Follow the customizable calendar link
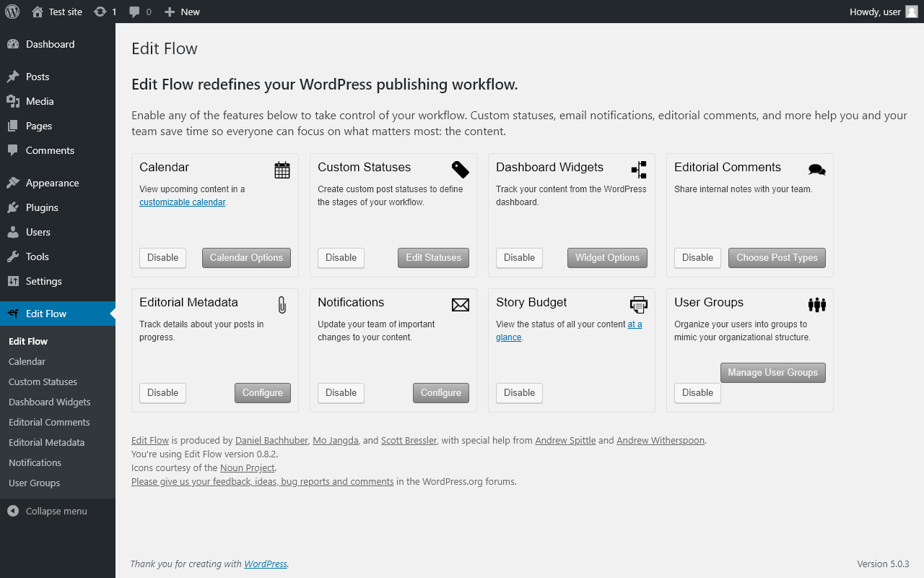Screen dimensions: 924x578 183,202
